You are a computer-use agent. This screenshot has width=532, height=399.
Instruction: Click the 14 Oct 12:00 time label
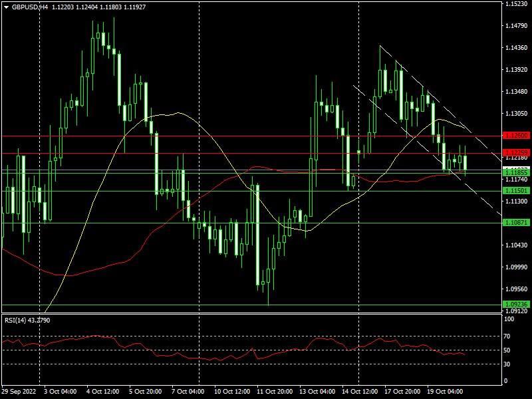click(360, 392)
